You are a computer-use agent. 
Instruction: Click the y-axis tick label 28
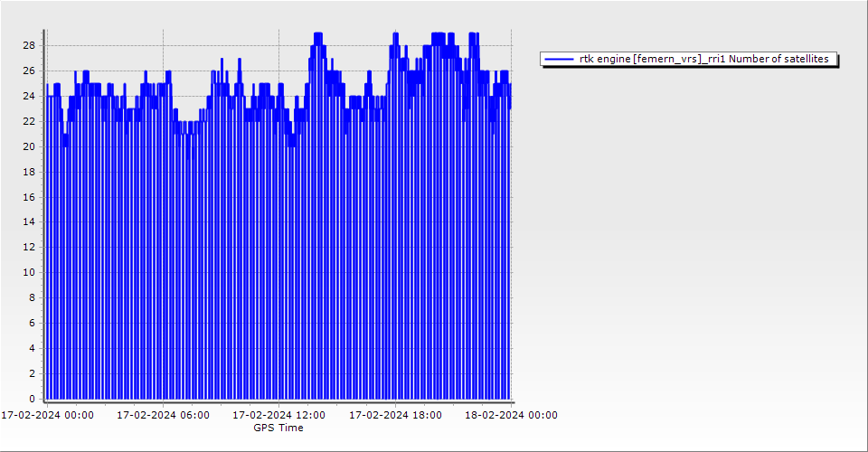point(29,45)
